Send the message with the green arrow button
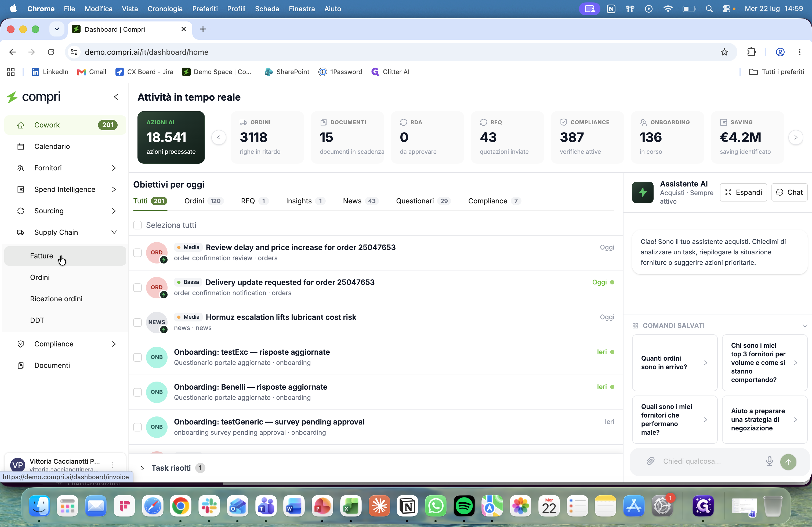 (788, 462)
